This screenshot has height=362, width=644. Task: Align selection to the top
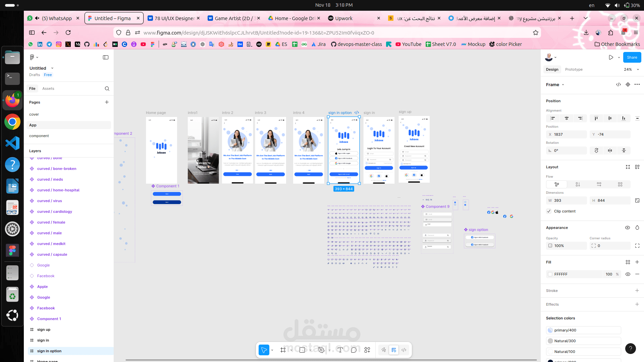[596, 118]
